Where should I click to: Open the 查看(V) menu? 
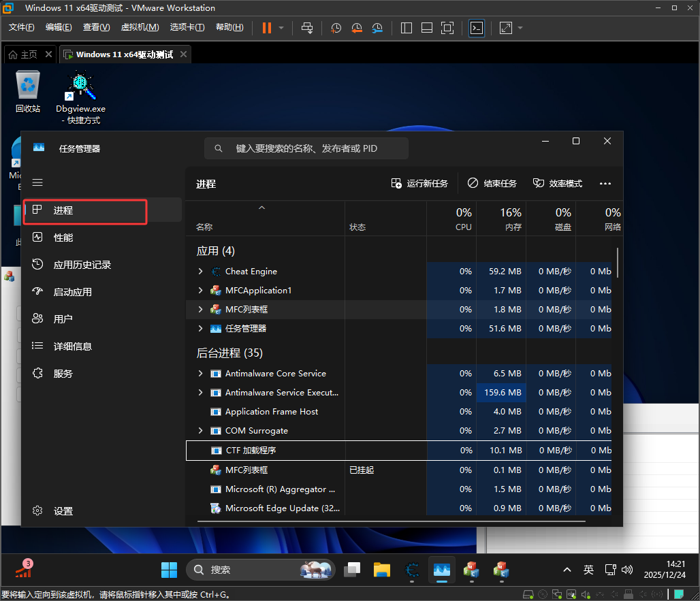[97, 27]
